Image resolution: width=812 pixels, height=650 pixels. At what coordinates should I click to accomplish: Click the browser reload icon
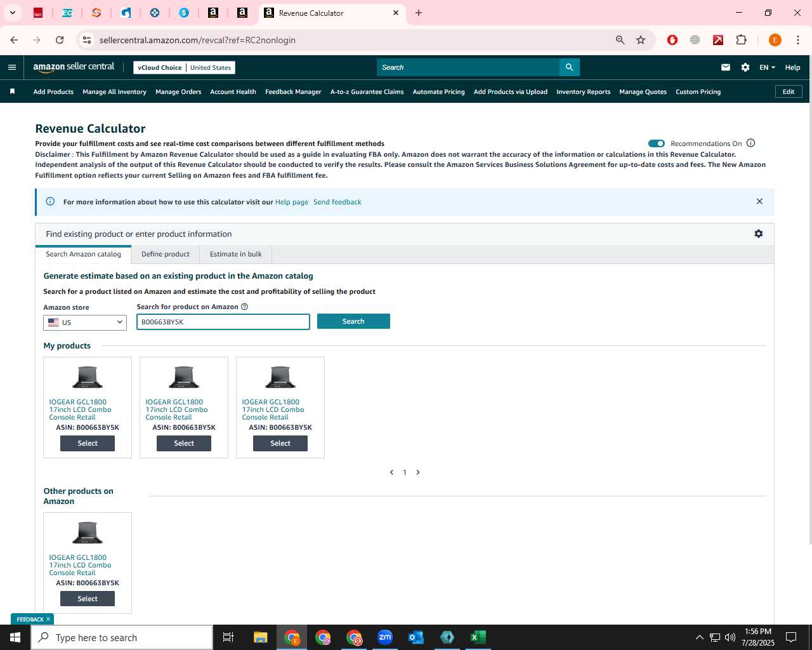pos(60,40)
